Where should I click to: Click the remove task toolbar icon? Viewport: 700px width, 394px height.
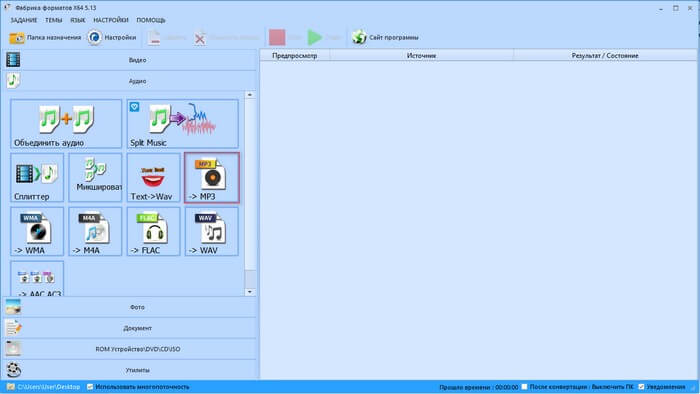[x=154, y=38]
